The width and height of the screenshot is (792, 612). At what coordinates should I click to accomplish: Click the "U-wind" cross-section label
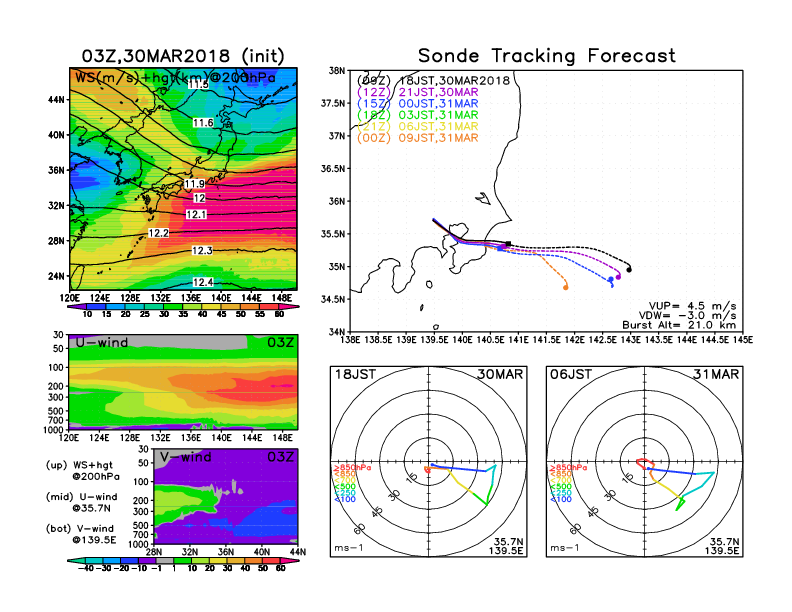coord(102,343)
